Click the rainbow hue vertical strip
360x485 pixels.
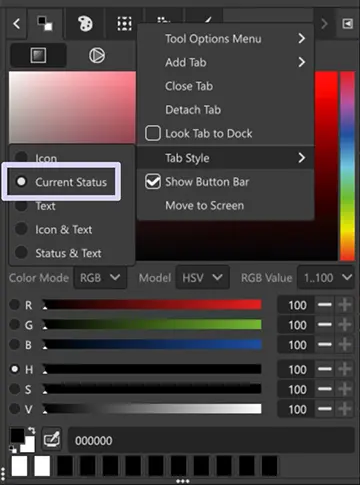click(x=347, y=166)
